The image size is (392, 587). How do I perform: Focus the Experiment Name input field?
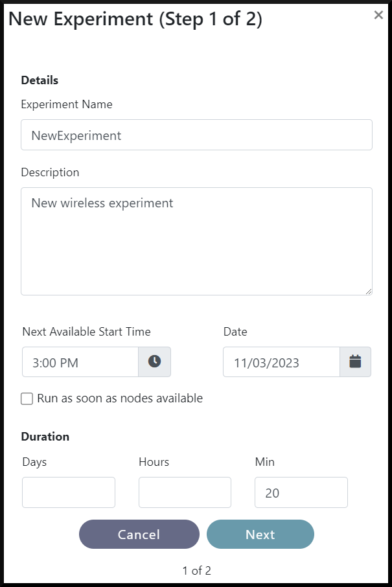pos(196,135)
